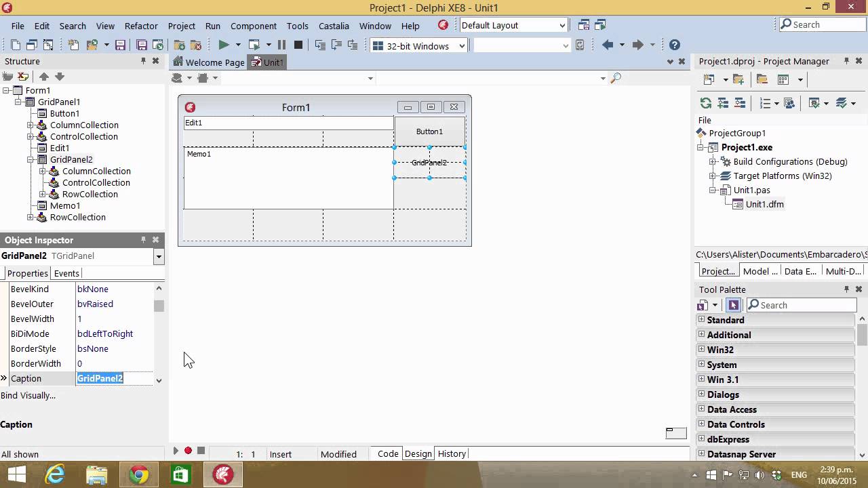The width and height of the screenshot is (868, 488).
Task: Open Castalia red icon in menu bar
Action: coord(443,25)
